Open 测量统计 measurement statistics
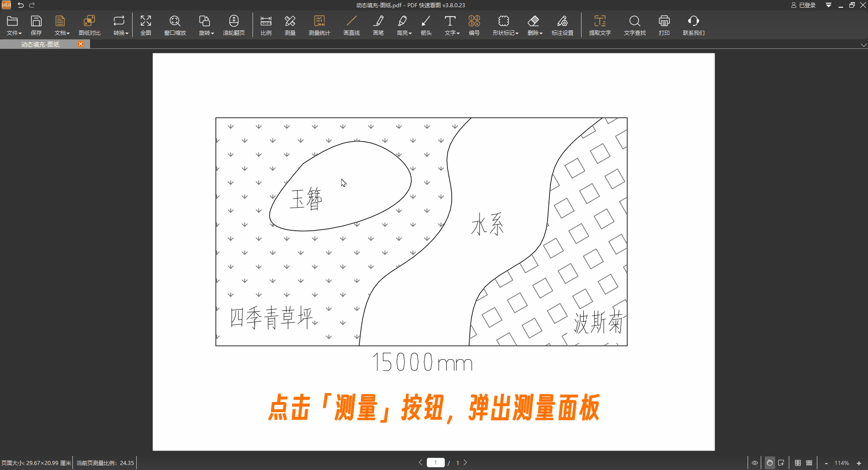 (320, 25)
